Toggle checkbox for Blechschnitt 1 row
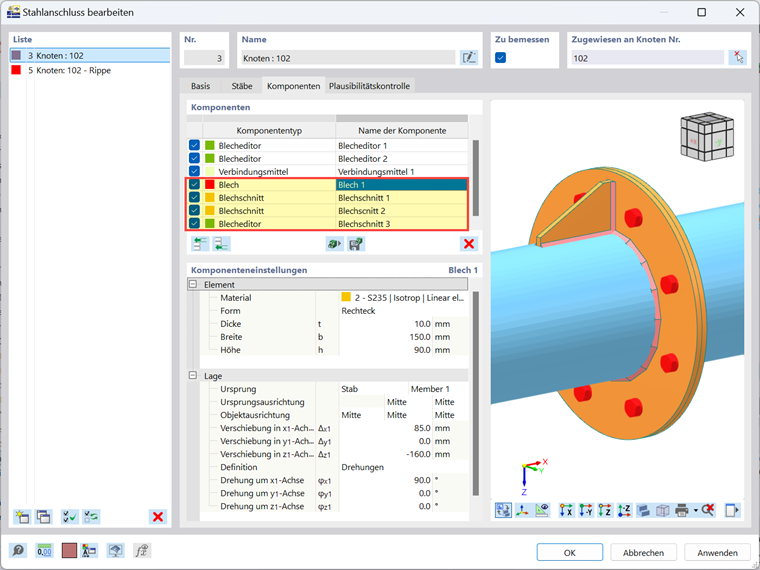Screen dimensions: 760x570 [194, 197]
